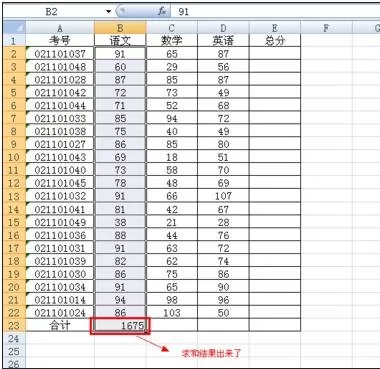Click the 总分 header cell
Viewport: 380px width, 369px height.
point(275,41)
